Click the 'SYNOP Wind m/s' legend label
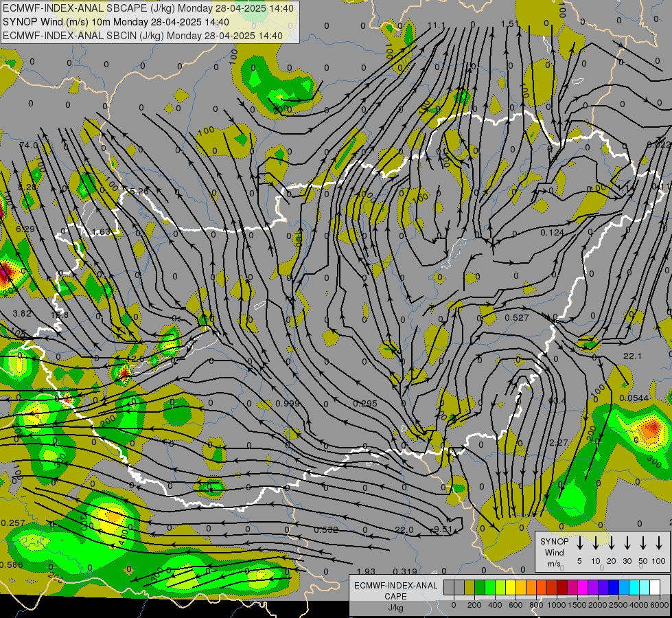The height and width of the screenshot is (618, 672). click(554, 553)
